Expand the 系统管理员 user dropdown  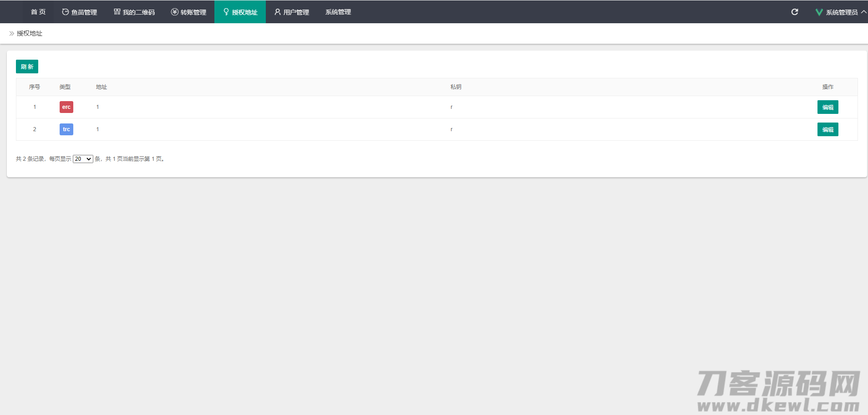[x=841, y=12]
